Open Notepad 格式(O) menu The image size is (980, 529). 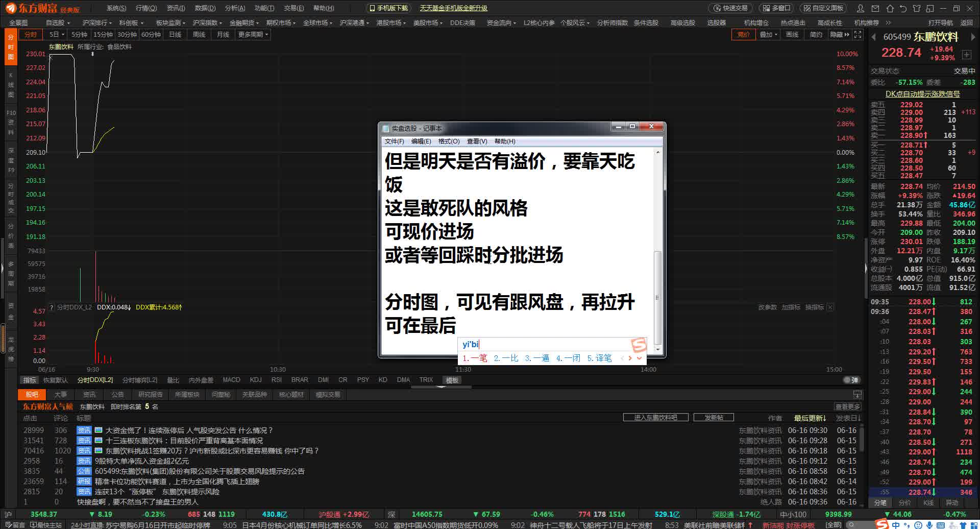(x=449, y=141)
